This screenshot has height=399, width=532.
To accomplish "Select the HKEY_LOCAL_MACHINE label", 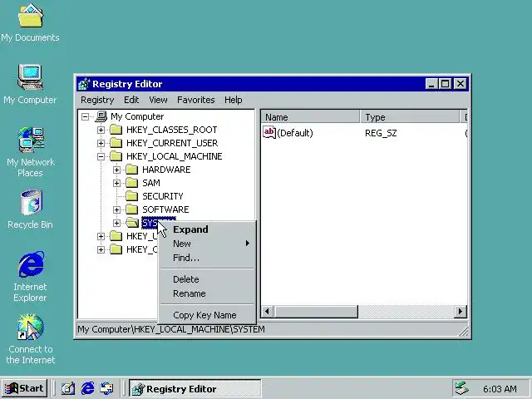I will pos(174,156).
